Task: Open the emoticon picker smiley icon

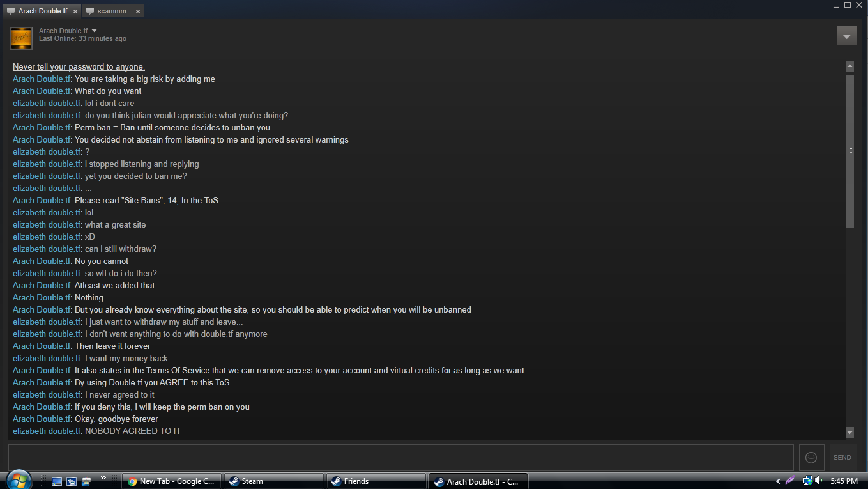Action: click(x=811, y=458)
